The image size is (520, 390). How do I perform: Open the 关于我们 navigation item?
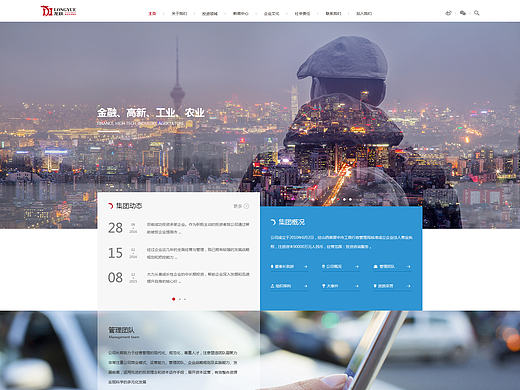click(179, 13)
